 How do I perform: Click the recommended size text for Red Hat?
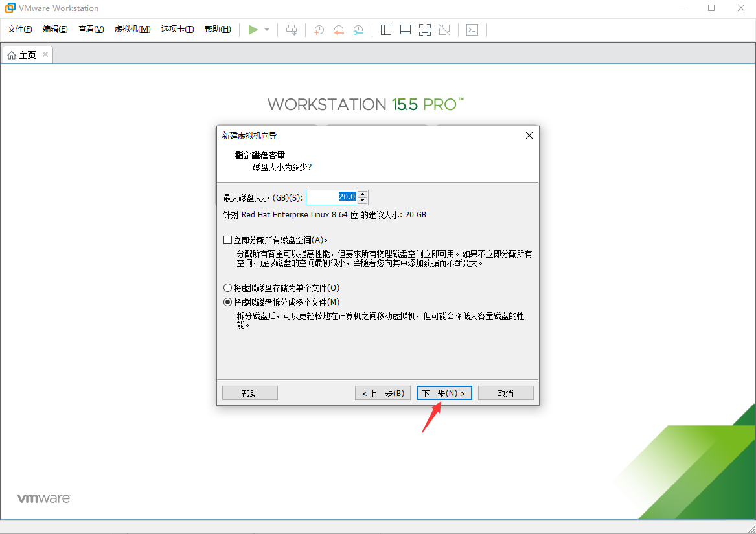point(325,215)
